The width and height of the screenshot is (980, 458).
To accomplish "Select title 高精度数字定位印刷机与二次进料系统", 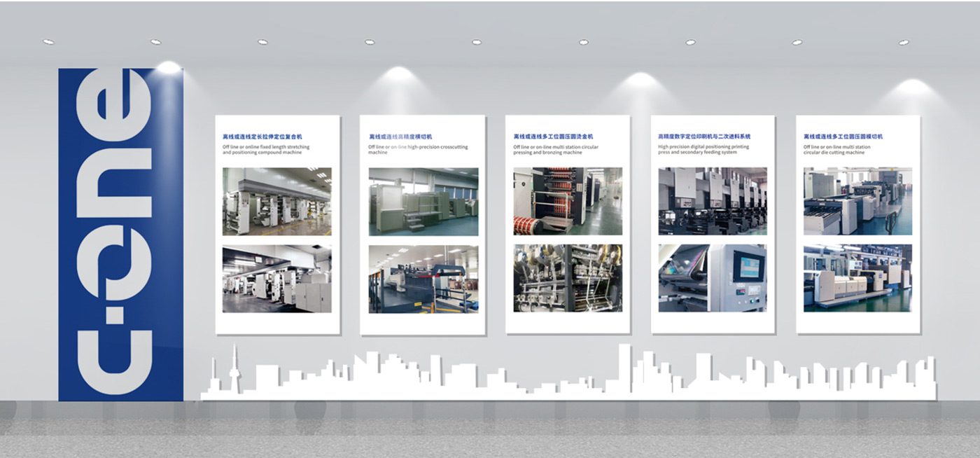I will point(704,137).
